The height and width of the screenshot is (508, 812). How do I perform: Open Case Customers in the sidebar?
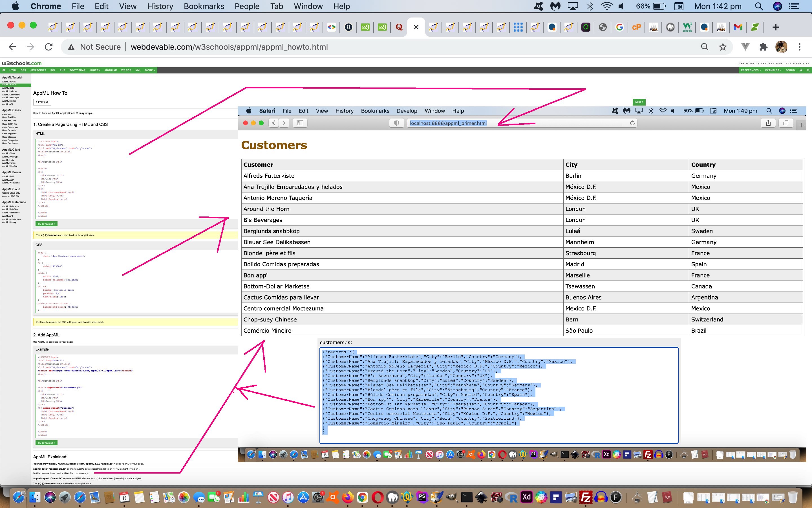(10, 127)
